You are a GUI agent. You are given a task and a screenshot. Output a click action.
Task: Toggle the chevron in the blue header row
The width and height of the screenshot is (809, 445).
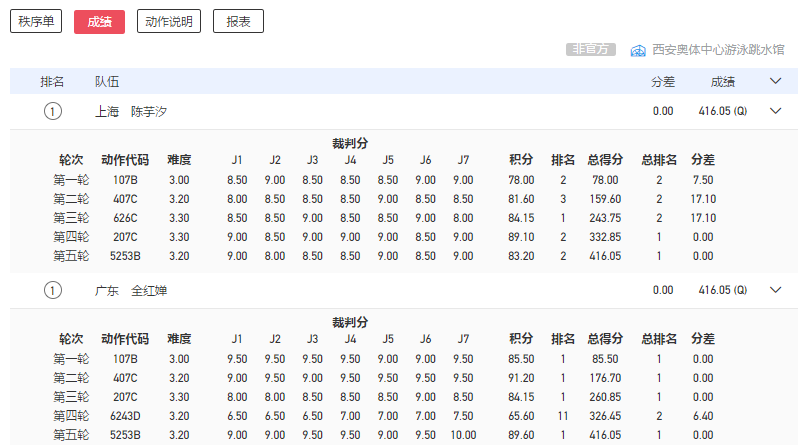[x=775, y=81]
